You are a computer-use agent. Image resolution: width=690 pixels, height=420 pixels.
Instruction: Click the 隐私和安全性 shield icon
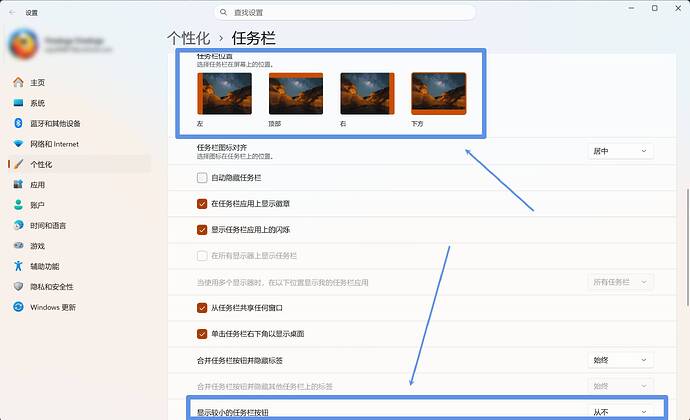click(x=18, y=287)
